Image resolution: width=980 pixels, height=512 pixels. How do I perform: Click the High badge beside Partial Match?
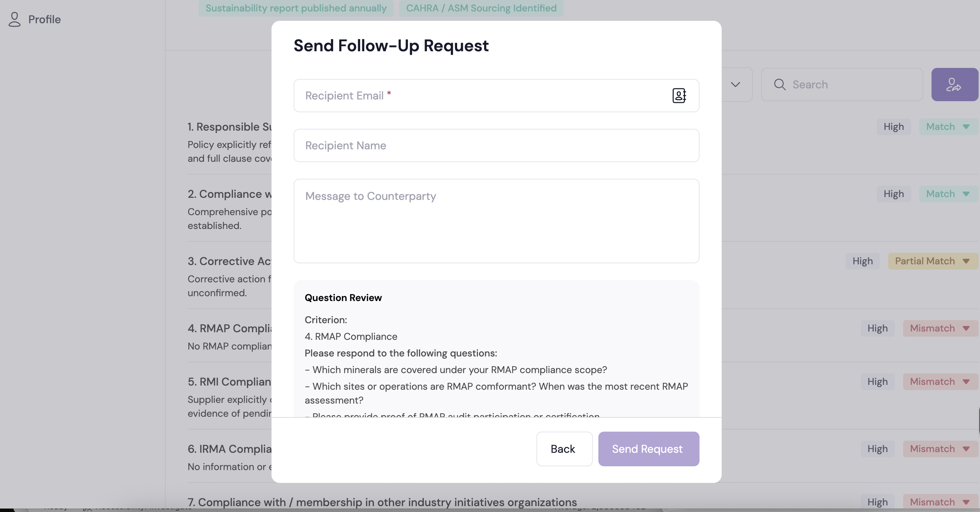[x=862, y=261]
